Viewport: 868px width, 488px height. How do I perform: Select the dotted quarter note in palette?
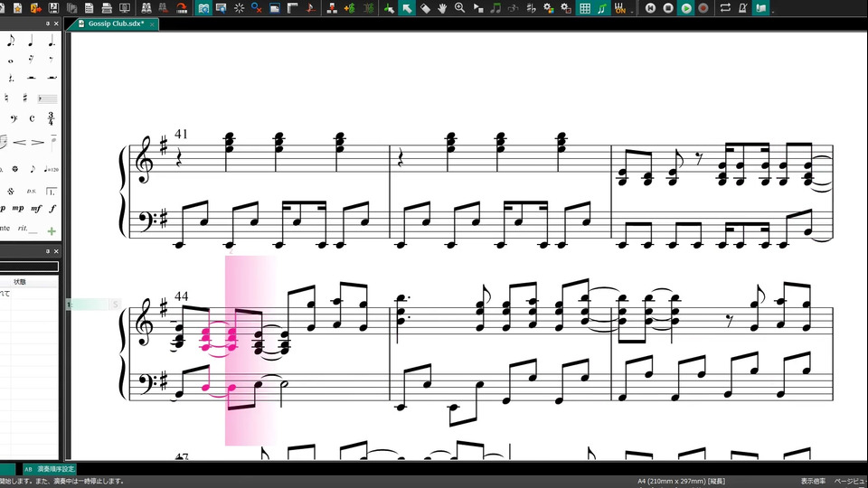click(51, 40)
